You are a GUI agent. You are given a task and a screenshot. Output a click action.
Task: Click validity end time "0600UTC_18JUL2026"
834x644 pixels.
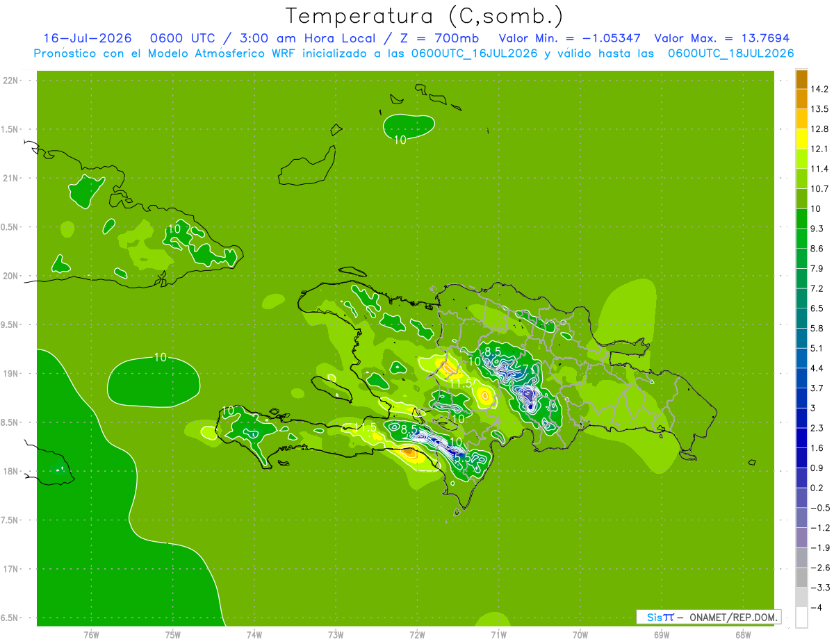[730, 53]
